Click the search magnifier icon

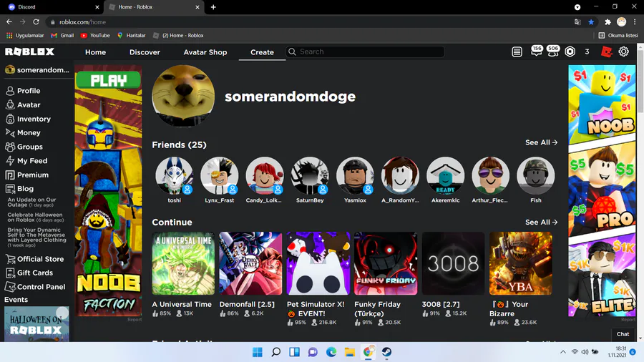tap(292, 52)
